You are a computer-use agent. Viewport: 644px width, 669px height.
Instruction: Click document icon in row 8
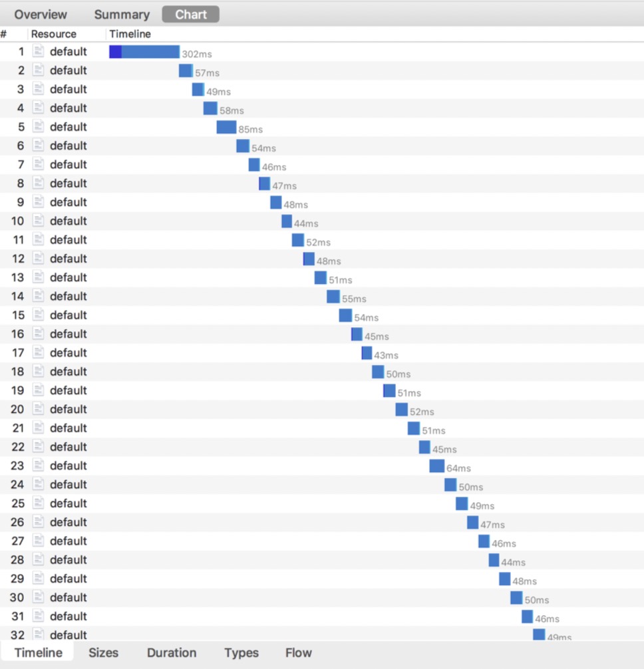click(39, 183)
